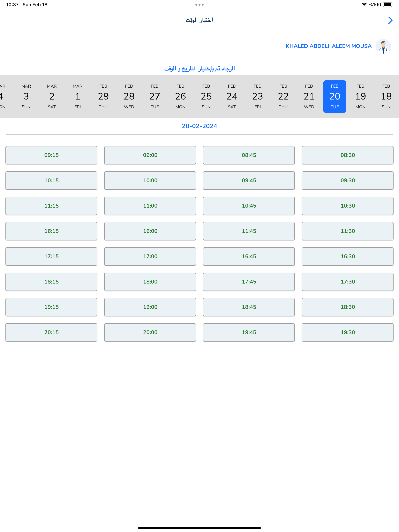Choose the 08:45 time slot
This screenshot has width=399, height=532.
(x=249, y=155)
